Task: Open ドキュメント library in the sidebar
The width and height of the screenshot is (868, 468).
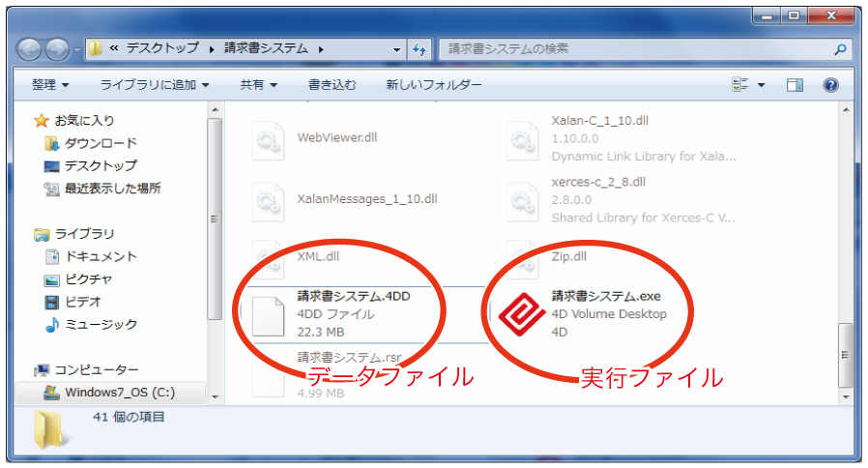Action: (101, 256)
